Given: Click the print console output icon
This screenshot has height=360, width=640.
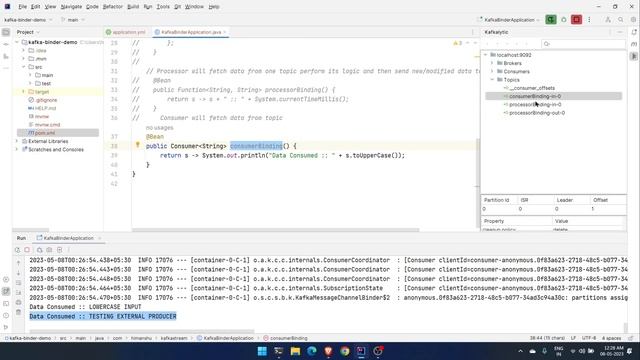Looking at the screenshot, I should (18, 302).
